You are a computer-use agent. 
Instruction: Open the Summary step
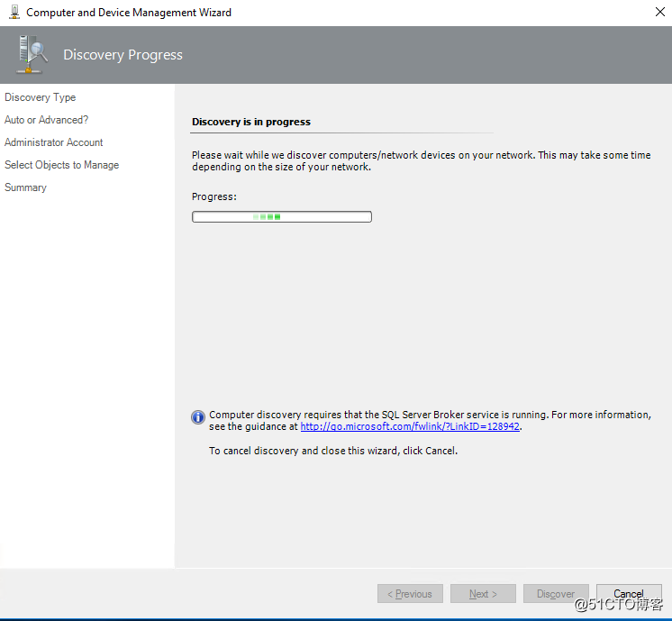tap(25, 187)
